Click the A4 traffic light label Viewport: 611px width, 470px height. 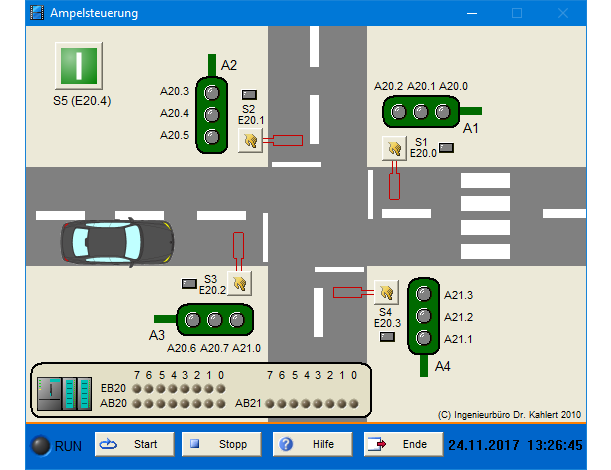pos(443,366)
